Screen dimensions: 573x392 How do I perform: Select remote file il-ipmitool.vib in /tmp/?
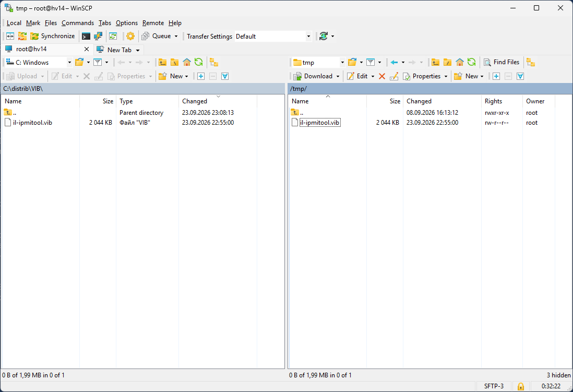coord(320,123)
